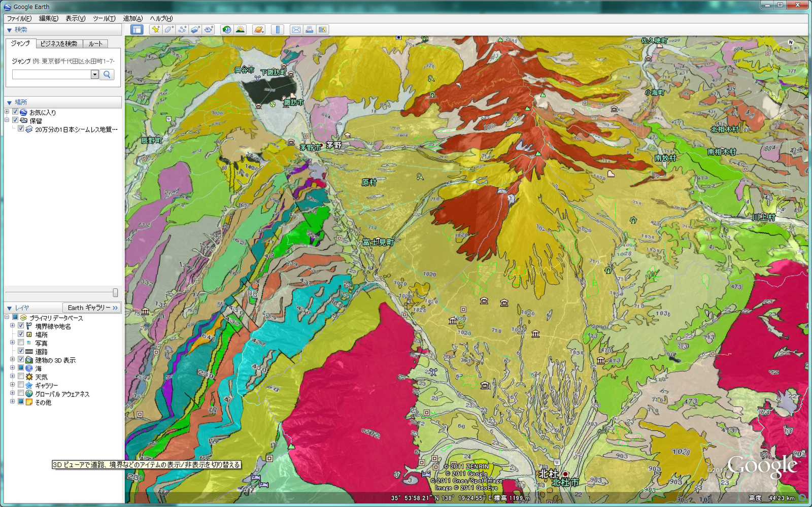Enable the 天気 weather layer
The width and height of the screenshot is (812, 507).
[x=21, y=377]
